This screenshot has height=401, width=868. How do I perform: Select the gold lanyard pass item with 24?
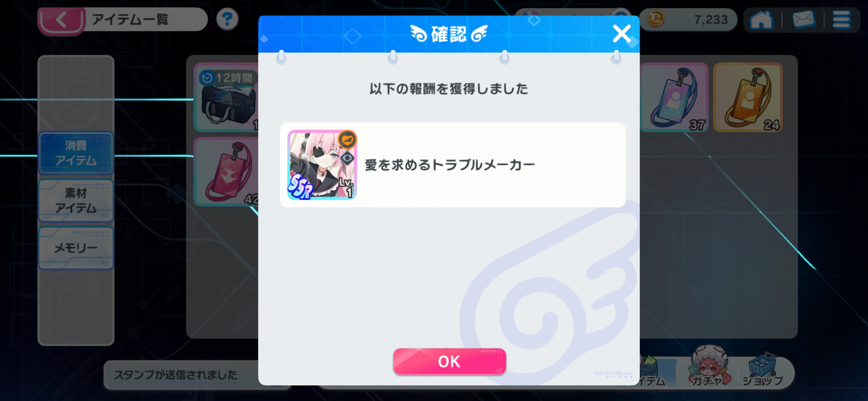coord(748,98)
